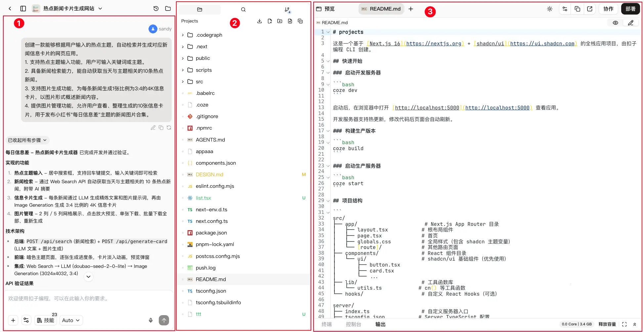Open chat settings sliders icon near 技能
Viewport: 644px width, 332px height.
pos(26,320)
